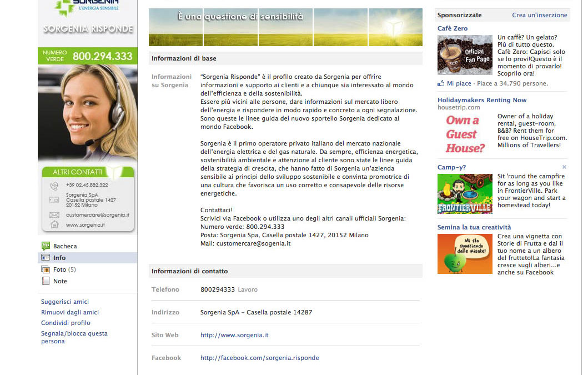Click the Sorgenia logo at the top
Viewport: 588px width, 375px height.
coord(87,8)
